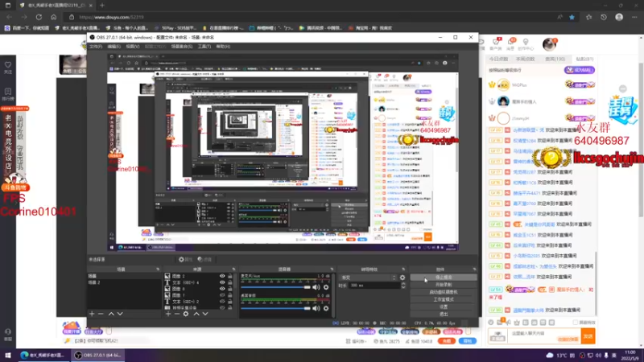Adjust the 桌面音频 volume slider
Image resolution: width=644 pixels, height=362 pixels.
click(275, 308)
